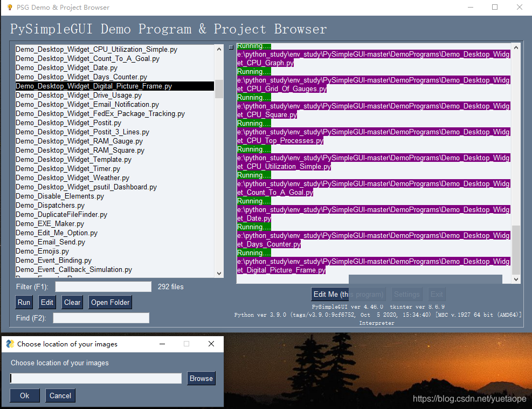Click output line ending et_CPU_Grid_Of_Gauges.py

(x=282, y=88)
